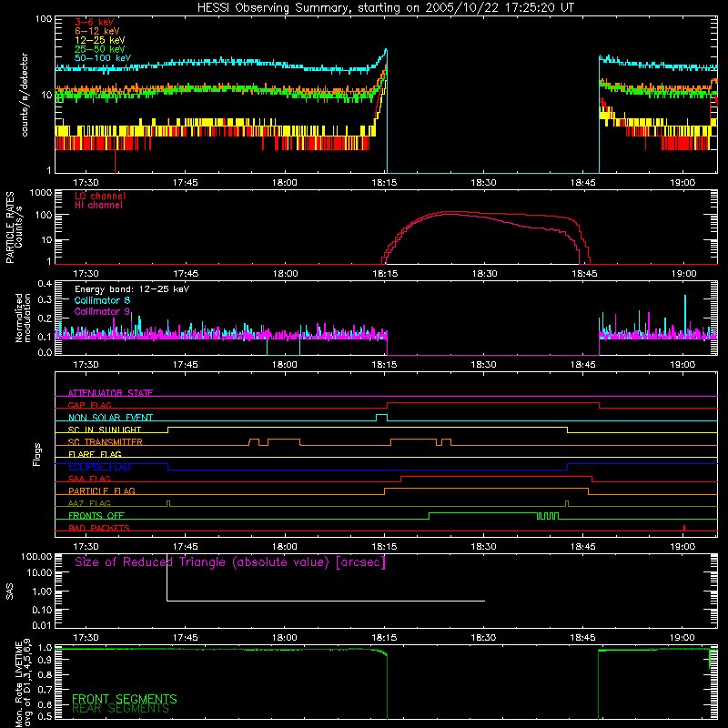Click the REAR SEGMENTS legend label
Screen dimensions: 728x728
pyautogui.click(x=121, y=709)
